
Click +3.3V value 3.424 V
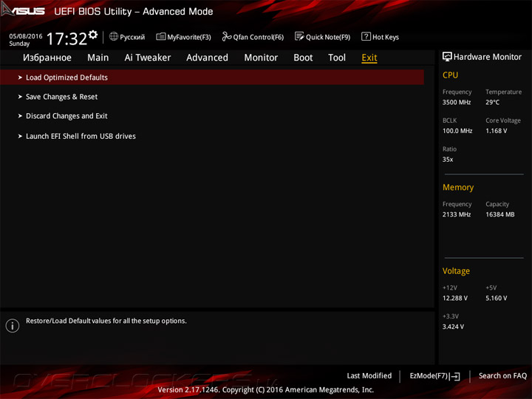(453, 327)
